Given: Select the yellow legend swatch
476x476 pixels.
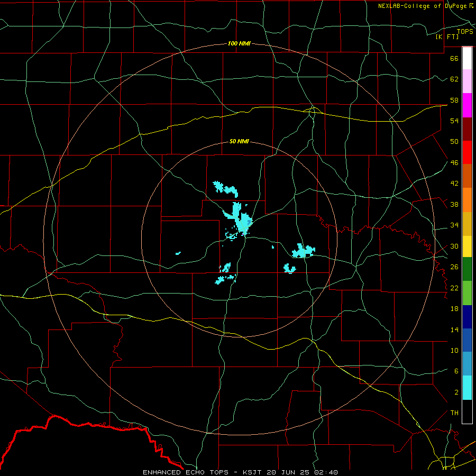Looking at the screenshot, I should click(467, 246).
